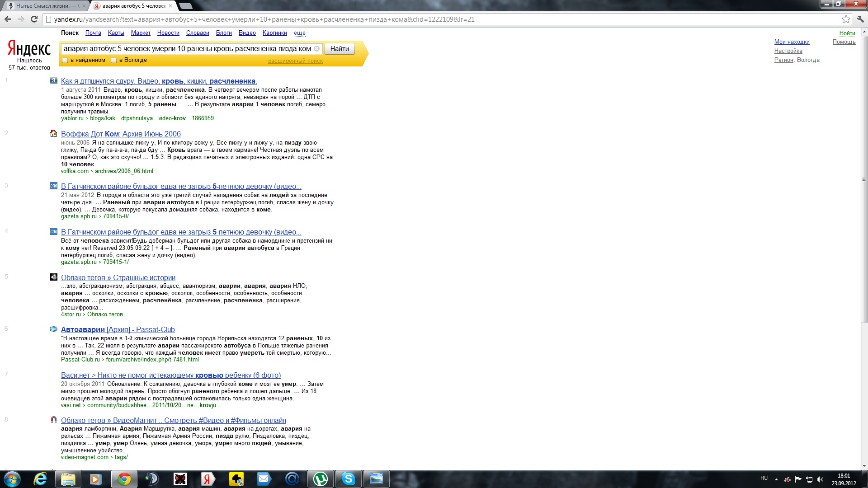Enable the 'в Вологде' checkbox
This screenshot has height=488, width=868.
pos(114,60)
